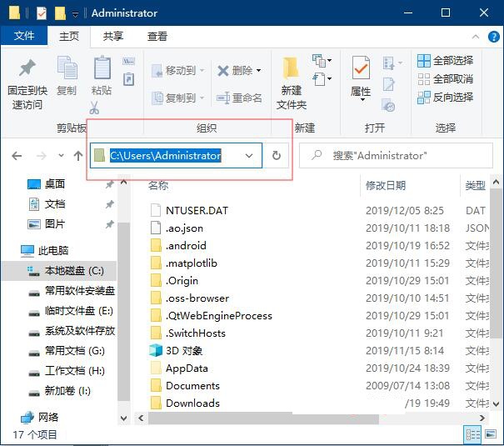Collapse the ribbon using the chevron
This screenshot has width=504, height=446.
tap(475, 37)
